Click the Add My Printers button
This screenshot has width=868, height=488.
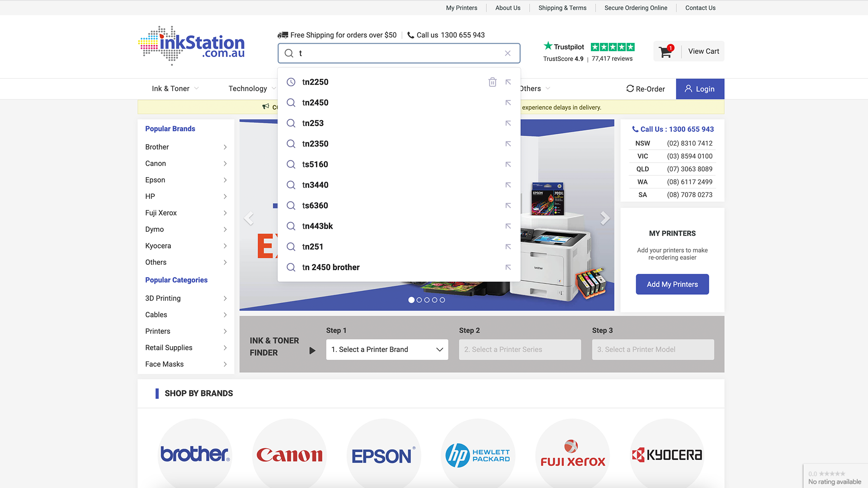pyautogui.click(x=672, y=284)
